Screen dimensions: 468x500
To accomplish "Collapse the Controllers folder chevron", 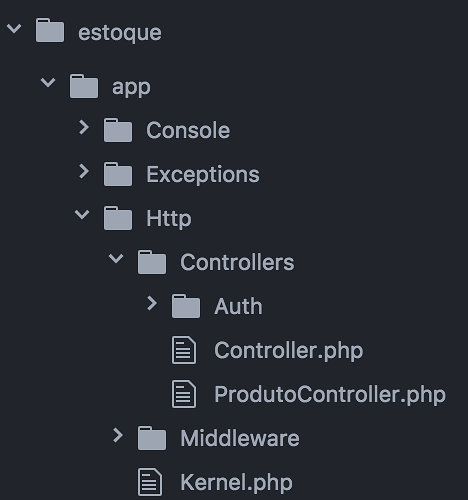I will 116,258.
